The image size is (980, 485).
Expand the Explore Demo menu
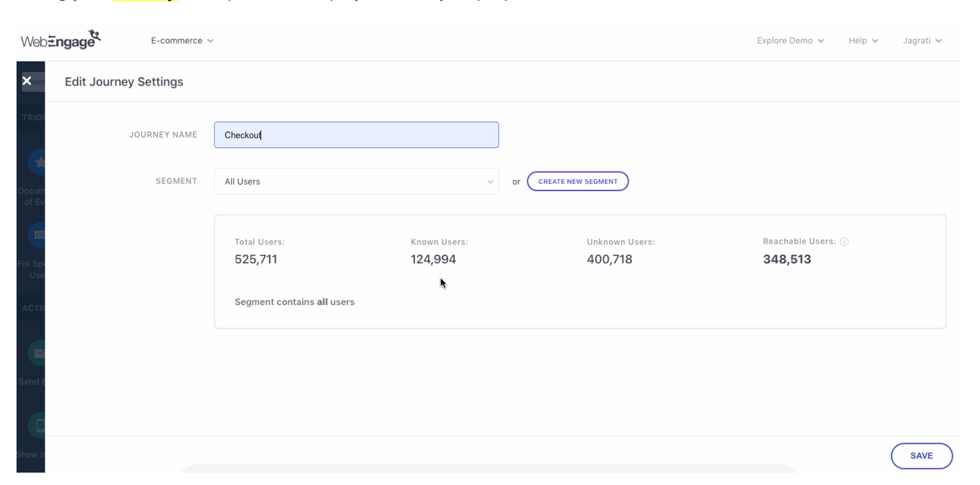(x=790, y=41)
